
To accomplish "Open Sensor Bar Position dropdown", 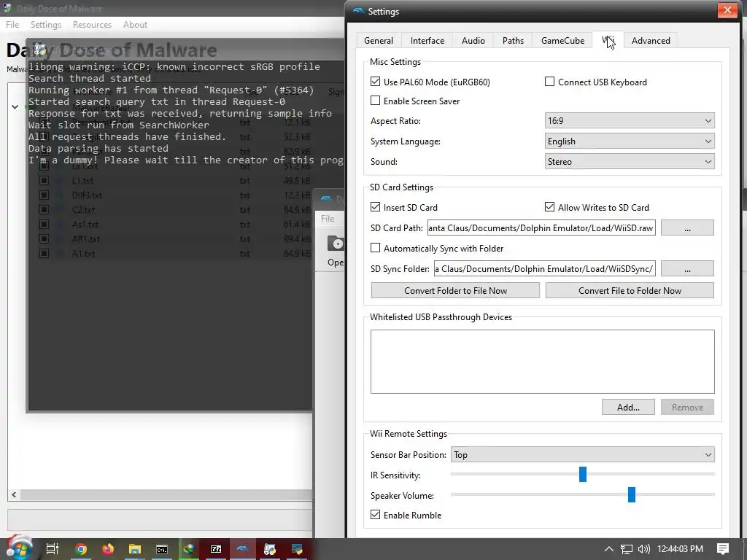I will [x=582, y=455].
